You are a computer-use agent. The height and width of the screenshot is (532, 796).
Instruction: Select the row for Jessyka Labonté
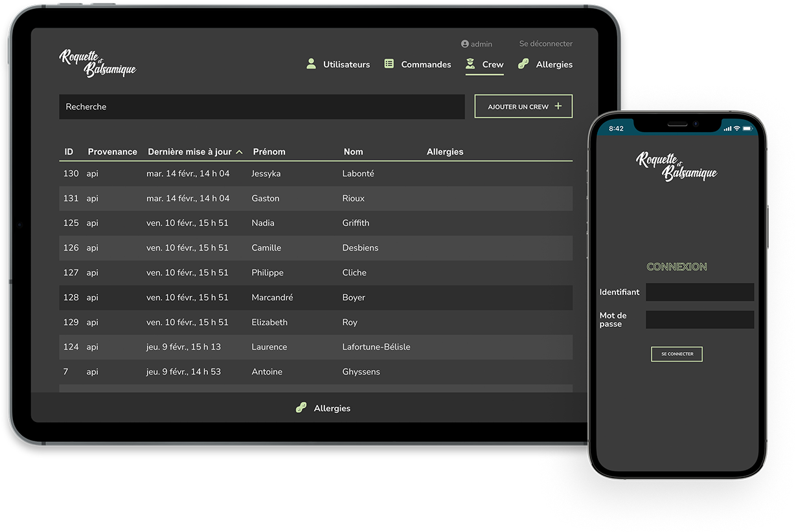click(315, 173)
